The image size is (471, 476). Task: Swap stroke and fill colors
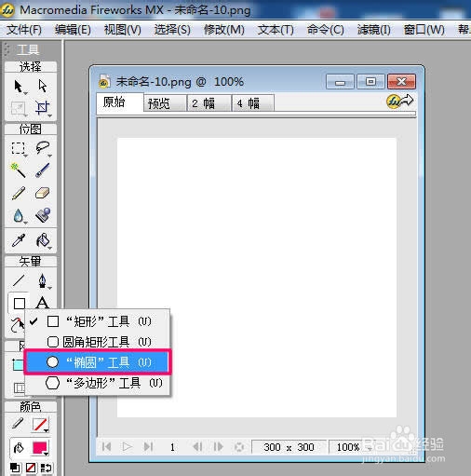pos(47,468)
